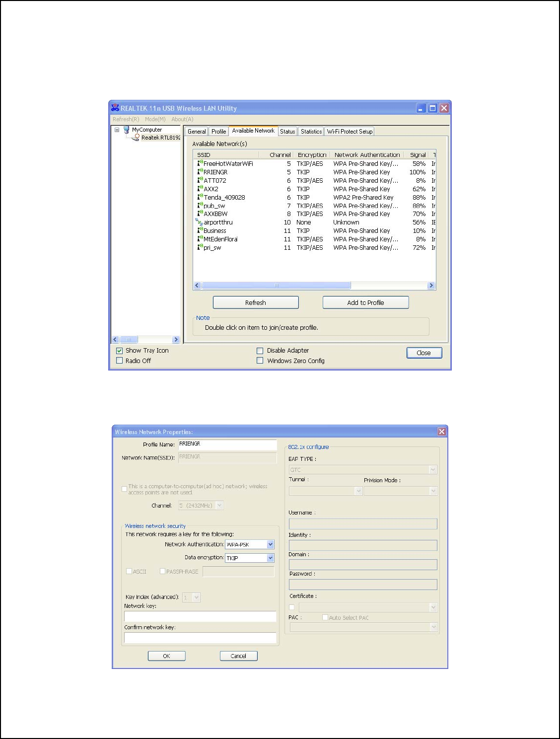560x739 pixels.
Task: Tick the ASCII checkbox
Action: click(x=129, y=571)
